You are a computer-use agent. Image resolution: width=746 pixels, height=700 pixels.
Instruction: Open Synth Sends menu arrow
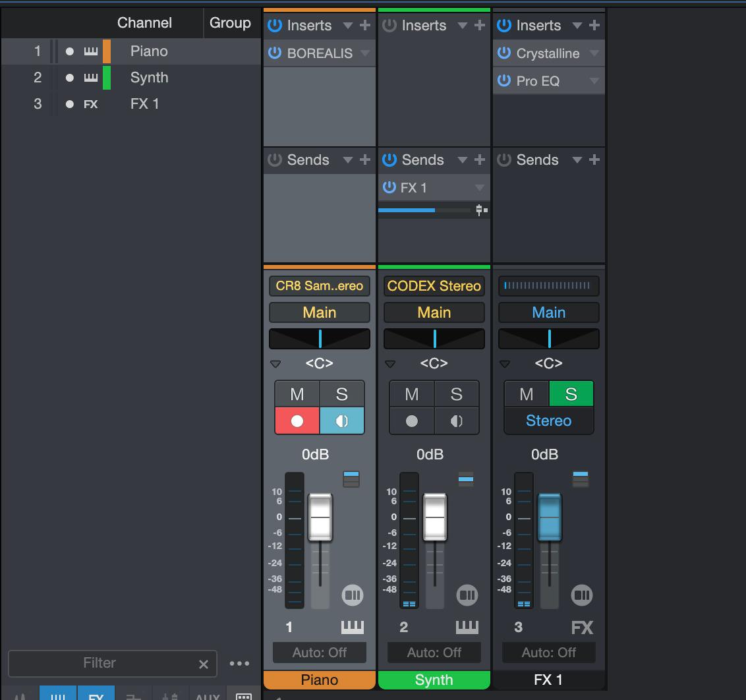[463, 160]
